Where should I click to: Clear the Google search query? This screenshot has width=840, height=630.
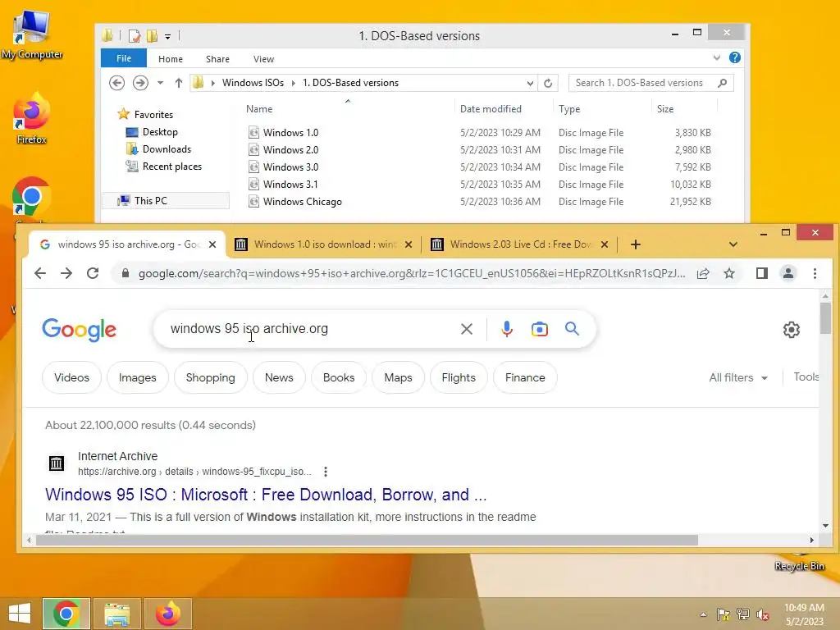[x=467, y=329]
